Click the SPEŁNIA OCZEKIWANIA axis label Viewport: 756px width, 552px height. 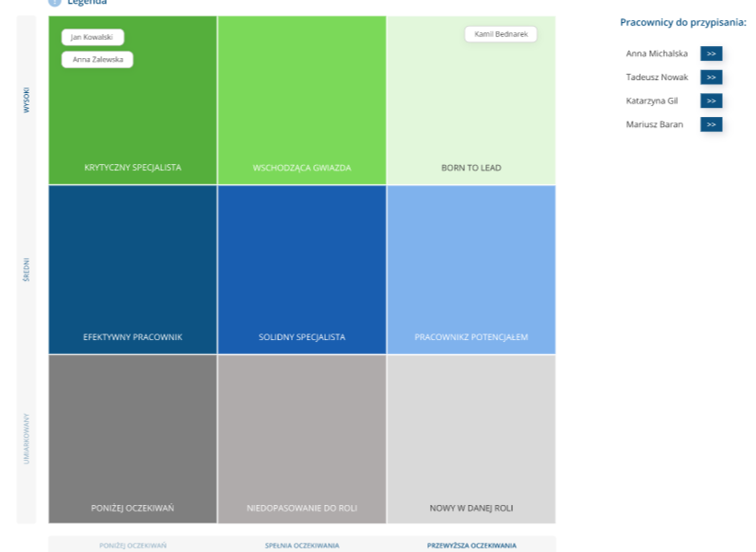[302, 546]
